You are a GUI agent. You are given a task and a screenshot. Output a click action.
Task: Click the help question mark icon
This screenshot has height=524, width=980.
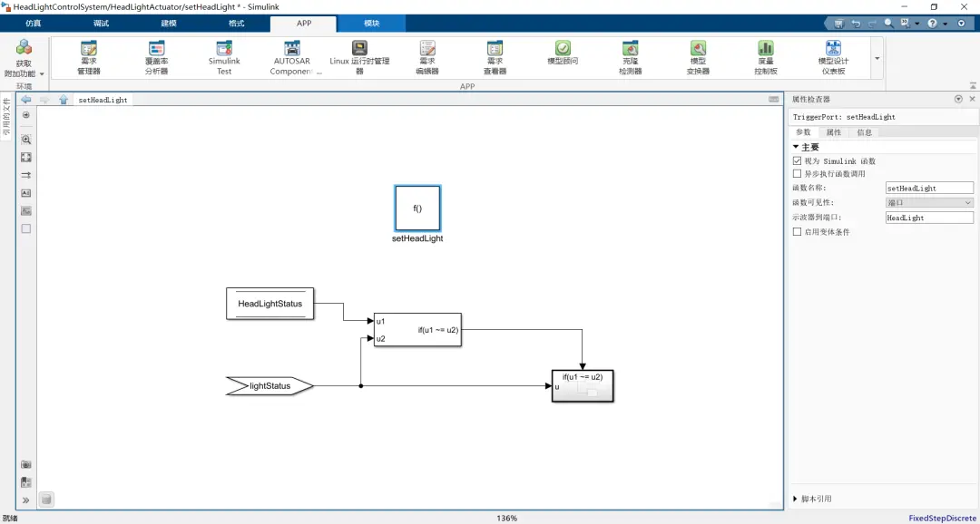click(933, 24)
